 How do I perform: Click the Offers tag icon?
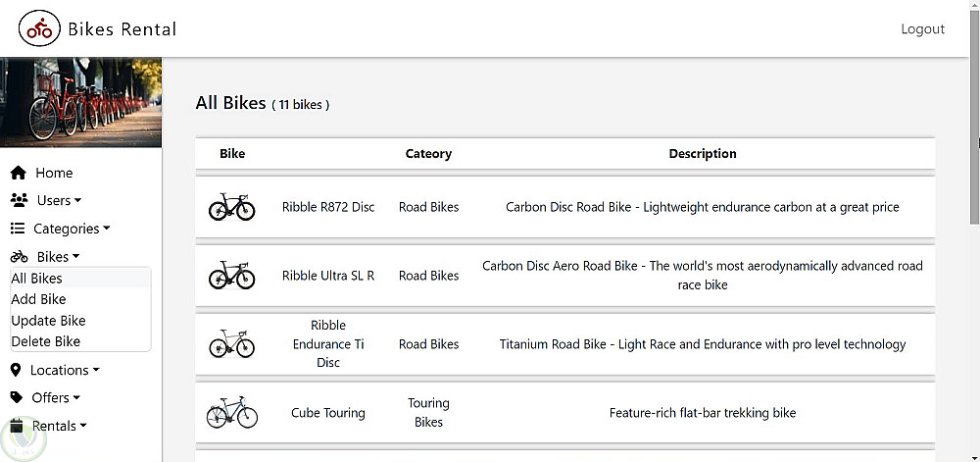pyautogui.click(x=17, y=397)
